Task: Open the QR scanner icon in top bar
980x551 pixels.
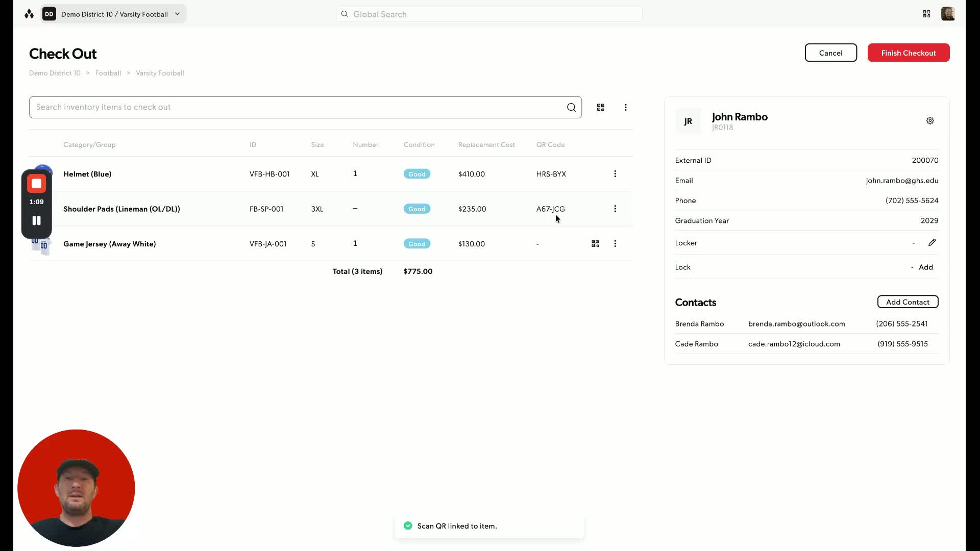Action: pos(926,14)
